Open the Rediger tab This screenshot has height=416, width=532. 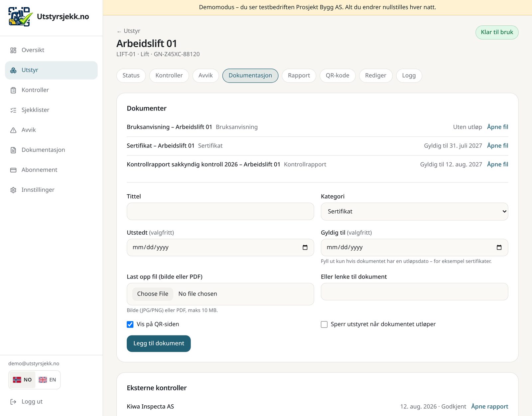pyautogui.click(x=376, y=76)
